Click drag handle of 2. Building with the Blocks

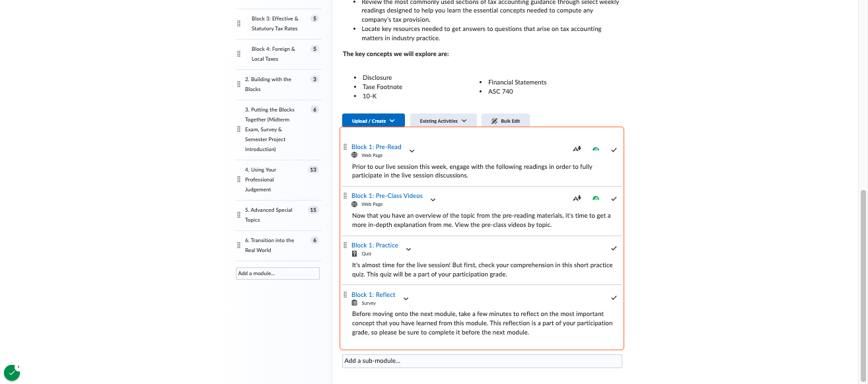pos(238,84)
